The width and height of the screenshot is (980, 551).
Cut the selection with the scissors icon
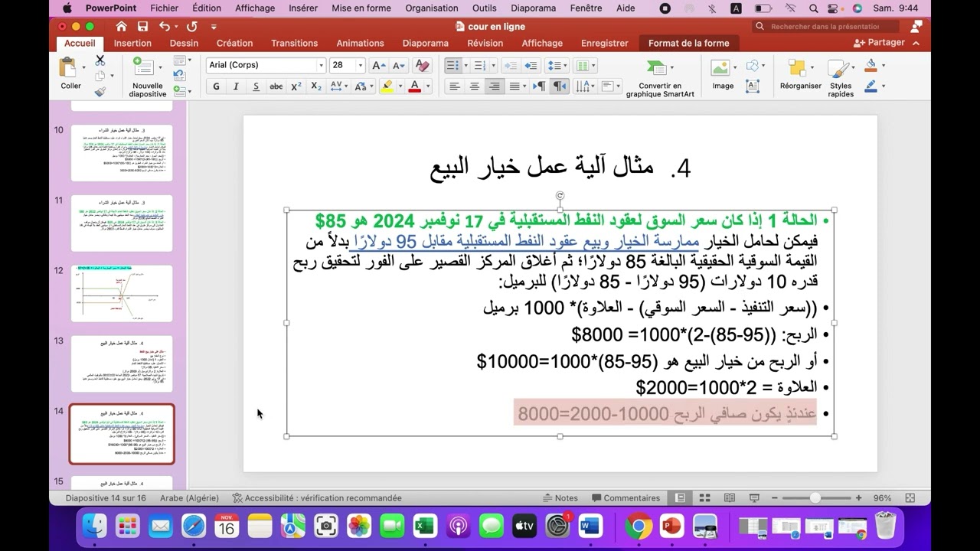tap(100, 60)
